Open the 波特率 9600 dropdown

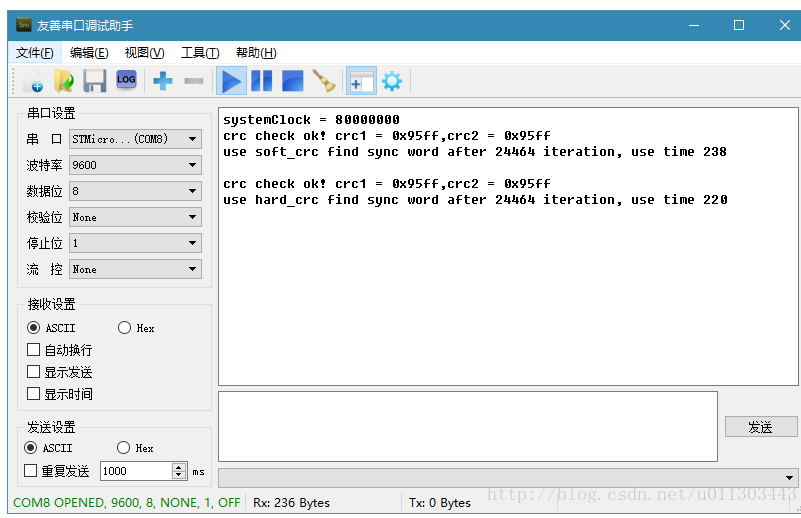click(135, 165)
